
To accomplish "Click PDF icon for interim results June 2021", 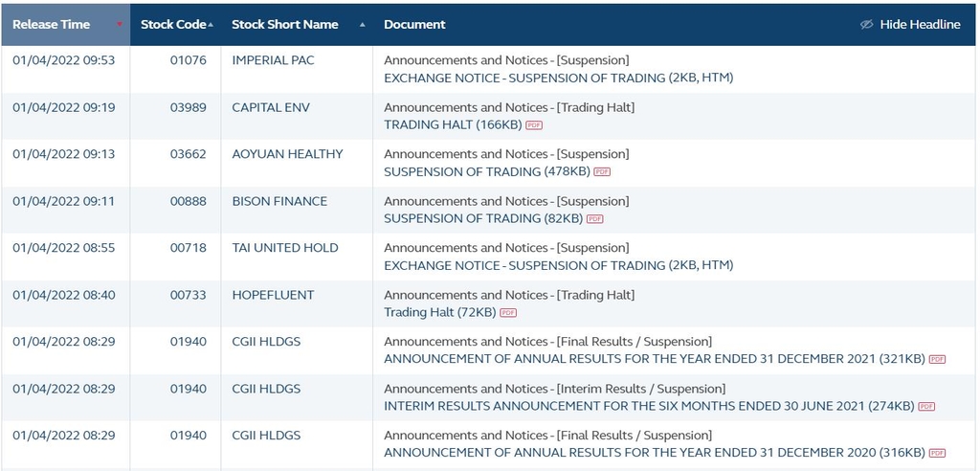I will [926, 407].
